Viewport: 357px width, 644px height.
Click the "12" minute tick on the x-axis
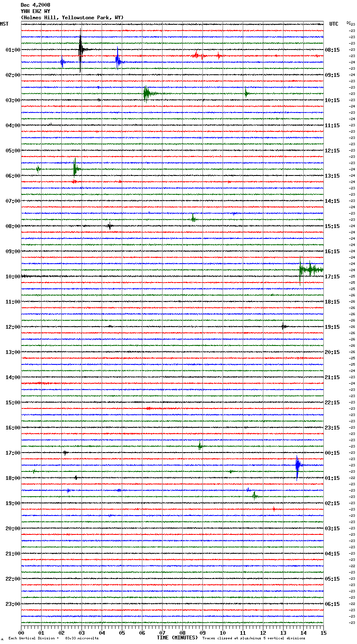[x=263, y=633]
